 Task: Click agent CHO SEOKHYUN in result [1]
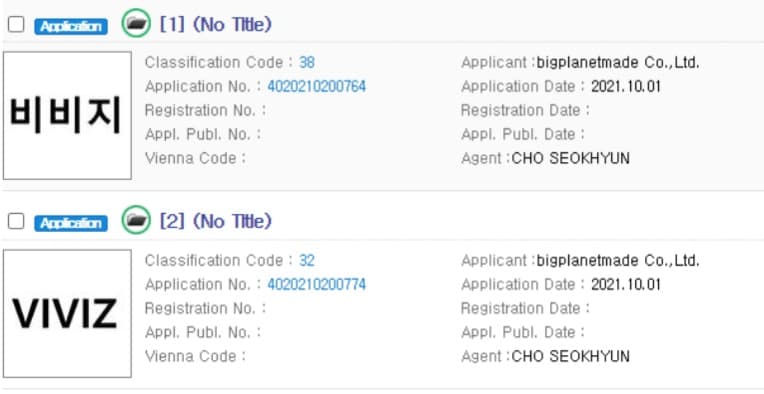click(x=571, y=158)
